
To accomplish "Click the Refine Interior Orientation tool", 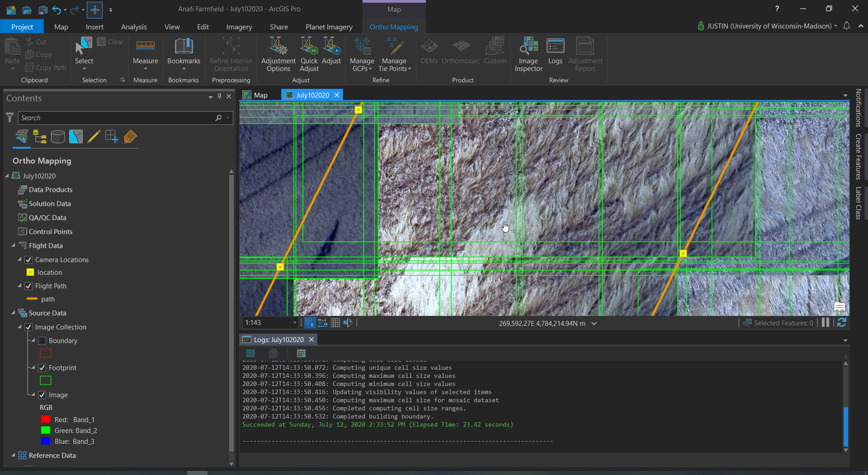I will pyautogui.click(x=231, y=53).
